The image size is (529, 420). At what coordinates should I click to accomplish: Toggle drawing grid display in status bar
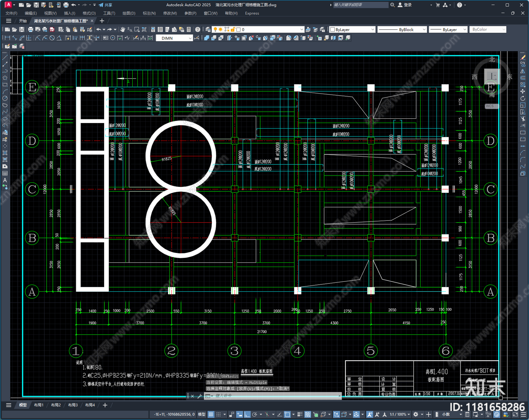pyautogui.click(x=211, y=414)
